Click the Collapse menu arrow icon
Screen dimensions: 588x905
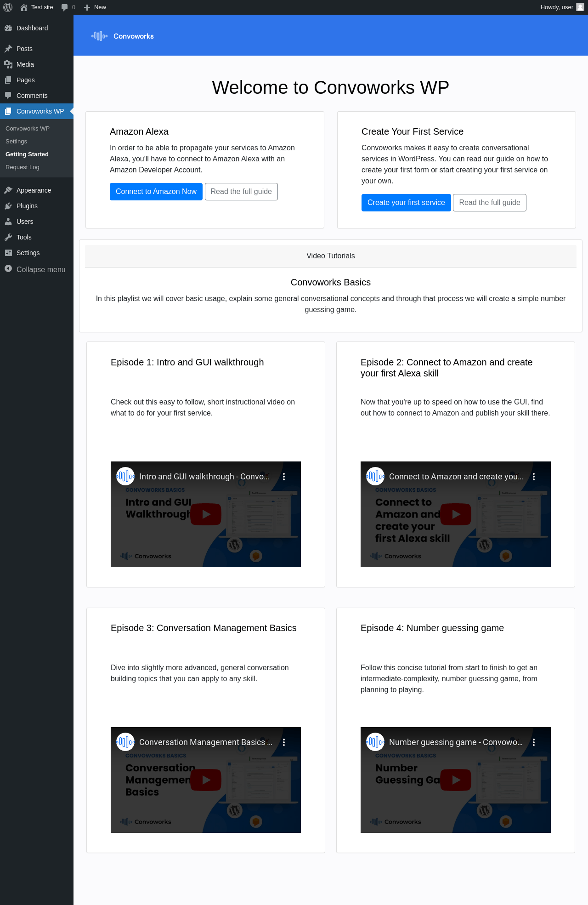pos(8,268)
